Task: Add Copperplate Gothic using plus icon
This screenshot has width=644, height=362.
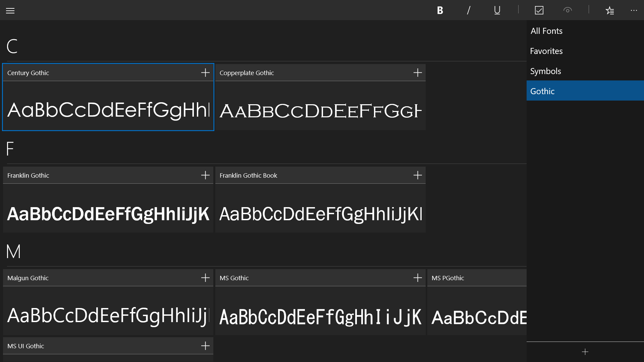Action: (418, 73)
